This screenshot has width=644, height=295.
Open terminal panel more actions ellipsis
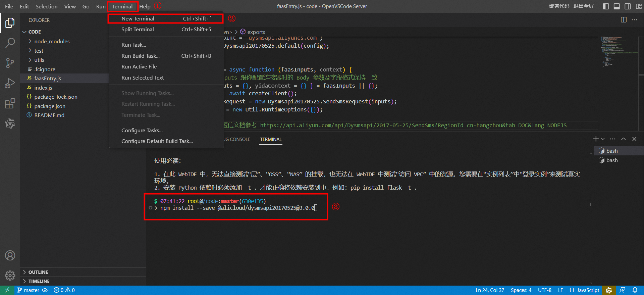[x=612, y=139]
